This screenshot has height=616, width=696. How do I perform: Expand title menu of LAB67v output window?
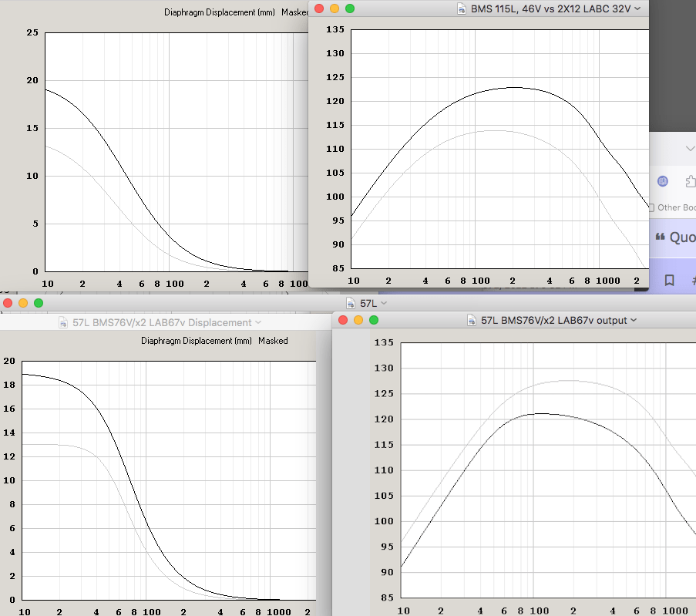(x=634, y=320)
